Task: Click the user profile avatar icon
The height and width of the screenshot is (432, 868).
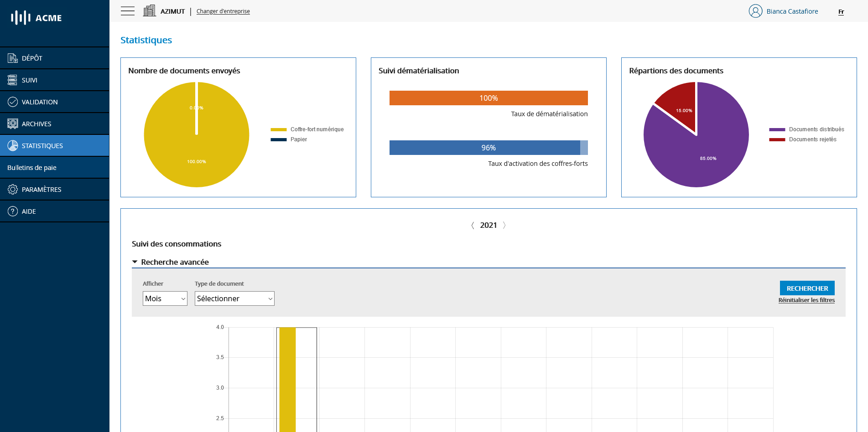Action: pos(755,11)
